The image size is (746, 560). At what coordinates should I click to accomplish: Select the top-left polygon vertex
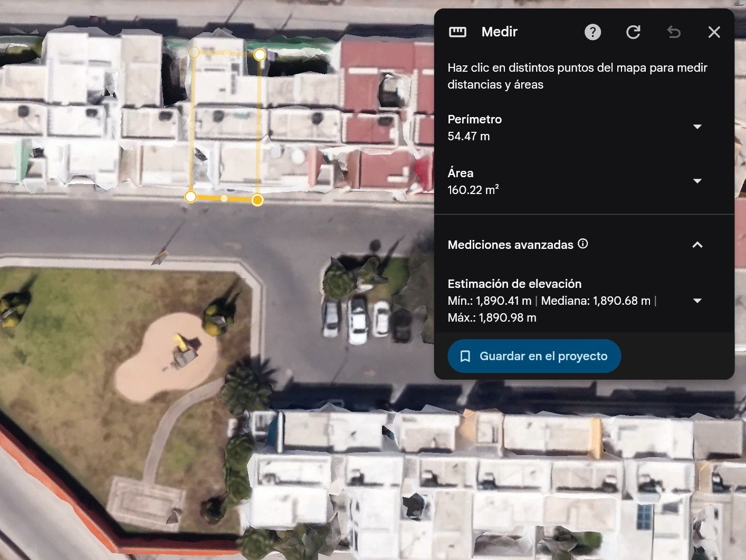pyautogui.click(x=194, y=52)
